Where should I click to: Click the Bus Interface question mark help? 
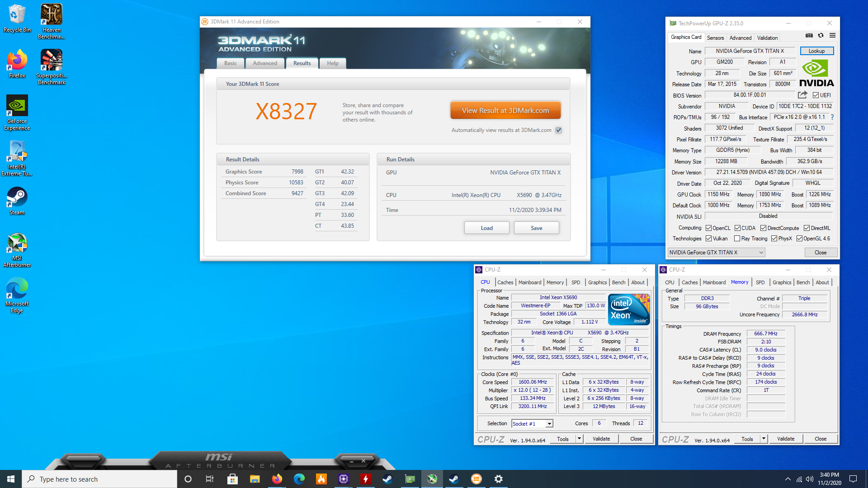pos(832,117)
